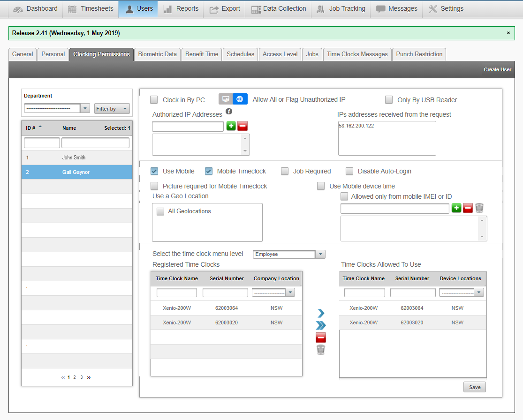Switch to the Biometric Data tab
The image size is (523, 420).
(157, 54)
